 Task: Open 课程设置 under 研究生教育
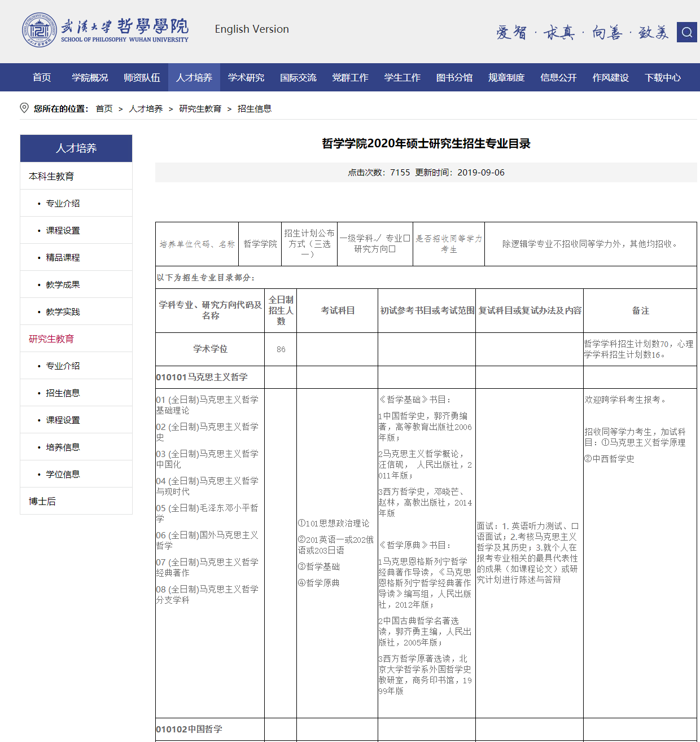[76, 420]
